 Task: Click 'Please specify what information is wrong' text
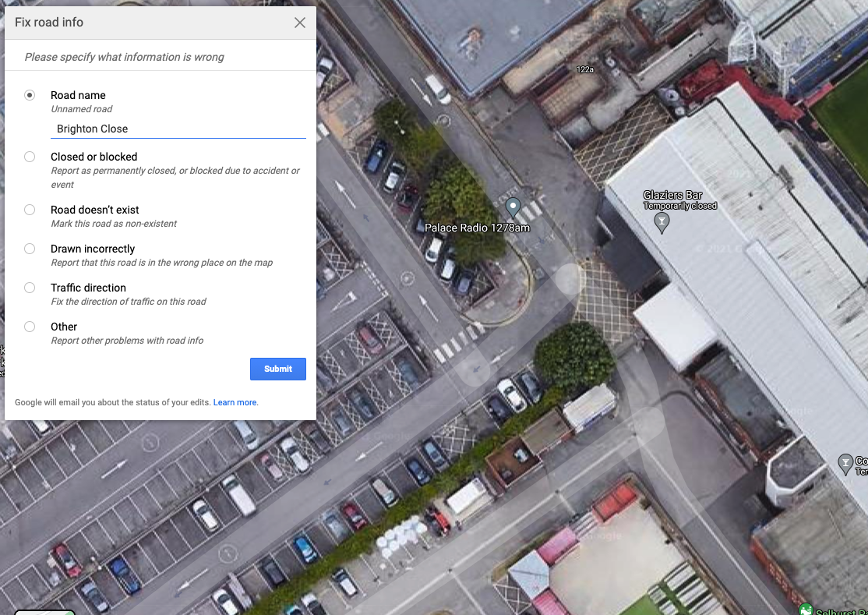(124, 57)
